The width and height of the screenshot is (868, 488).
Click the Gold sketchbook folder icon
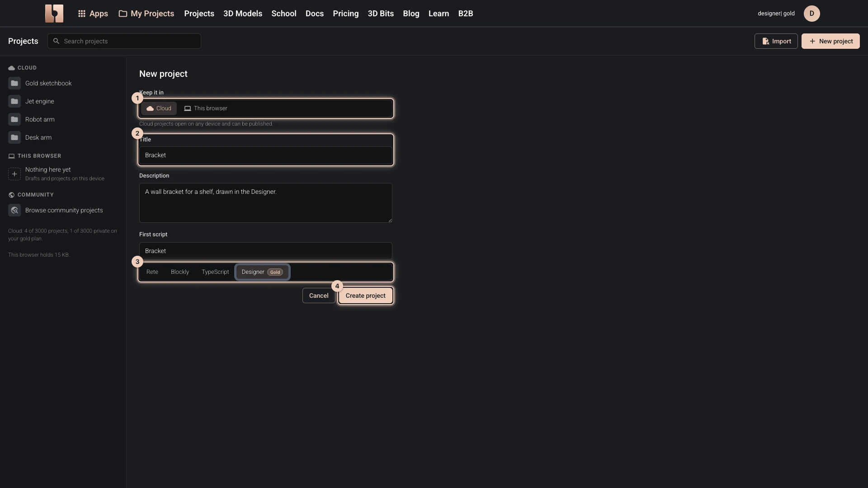(x=14, y=83)
